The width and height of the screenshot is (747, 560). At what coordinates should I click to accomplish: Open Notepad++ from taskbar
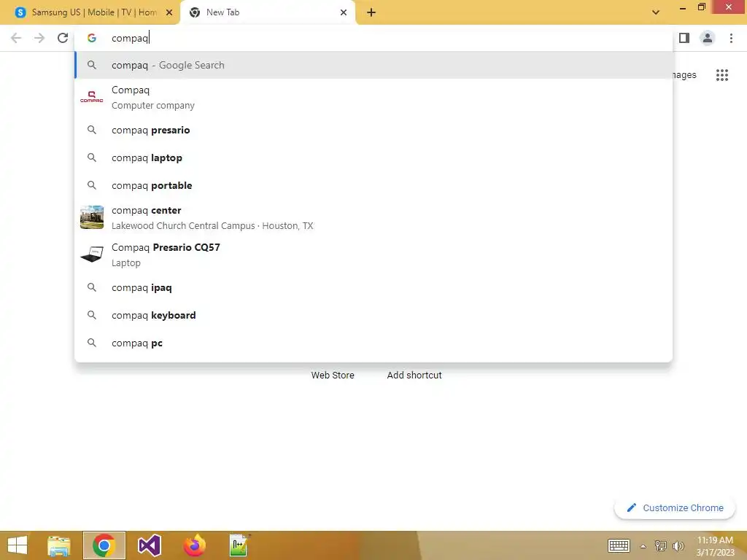coord(239,545)
